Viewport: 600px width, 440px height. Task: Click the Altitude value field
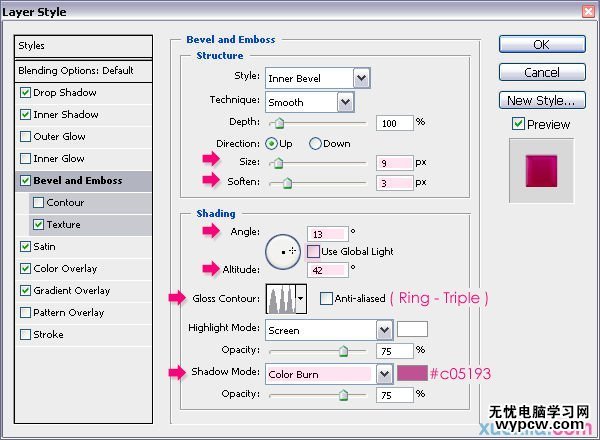point(328,270)
